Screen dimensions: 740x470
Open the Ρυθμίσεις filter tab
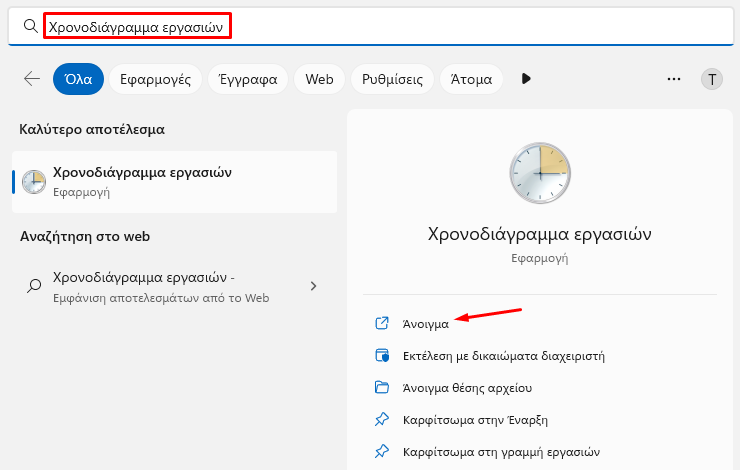click(x=392, y=79)
